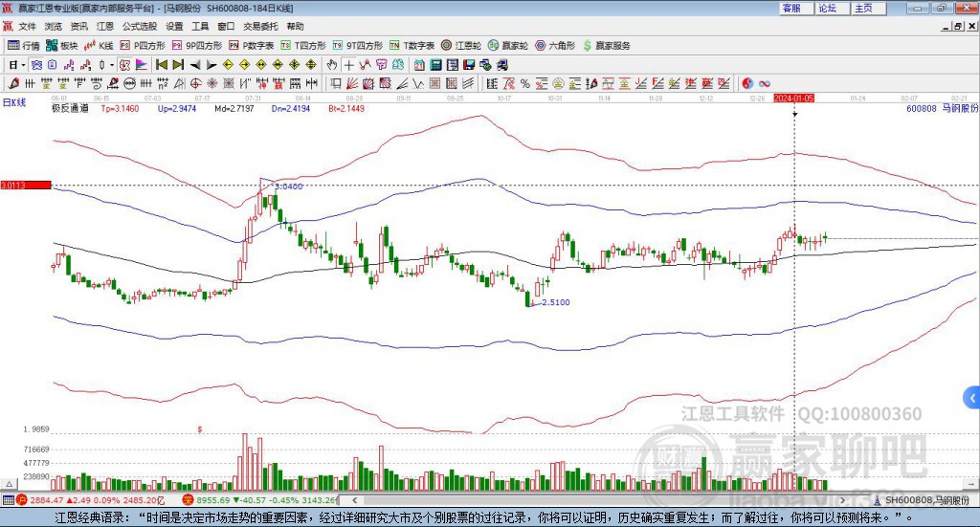This screenshot has width=980, height=527.
Task: Open the 六角形 hexagon tool
Action: (x=555, y=46)
